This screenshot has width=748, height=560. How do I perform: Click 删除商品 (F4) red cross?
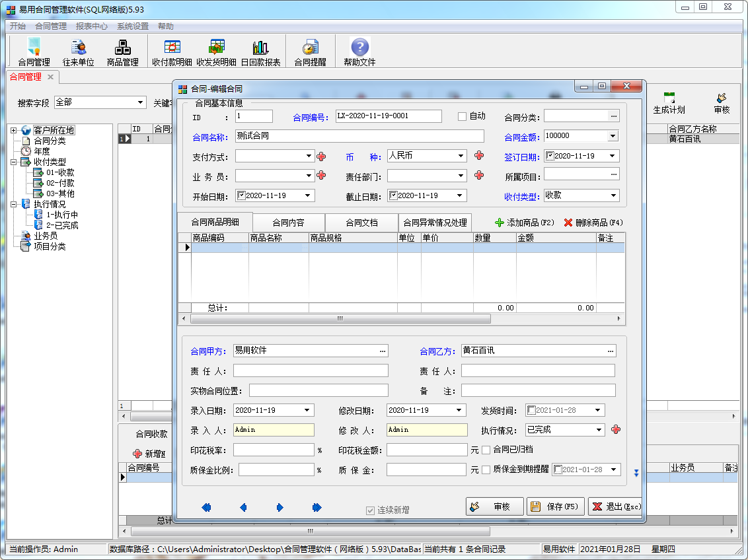tap(568, 223)
